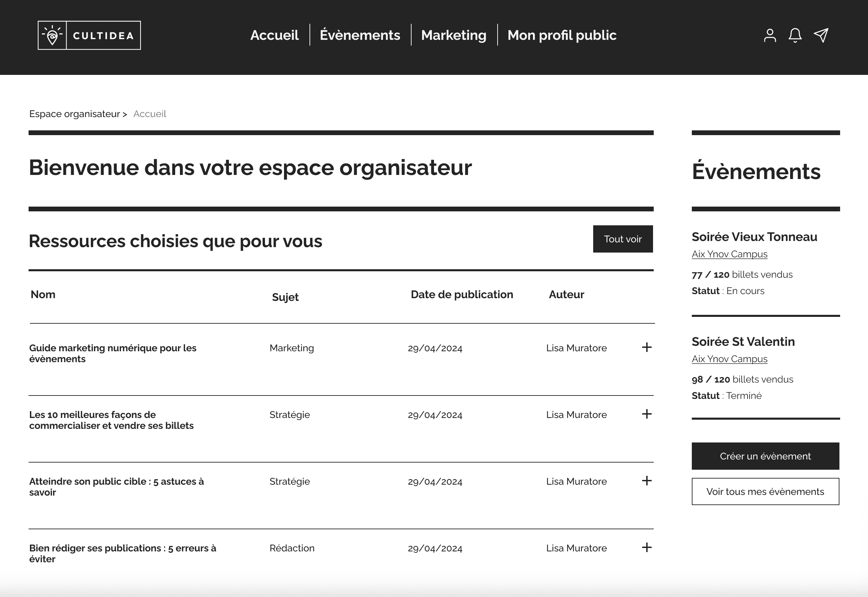Expand the Atteindre son public cible row
The width and height of the screenshot is (868, 597).
click(x=646, y=481)
